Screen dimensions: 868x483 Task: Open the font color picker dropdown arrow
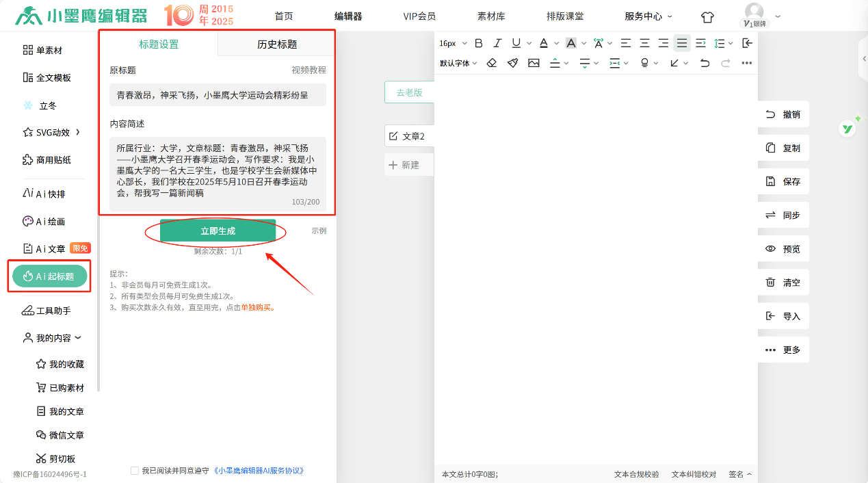pyautogui.click(x=556, y=43)
